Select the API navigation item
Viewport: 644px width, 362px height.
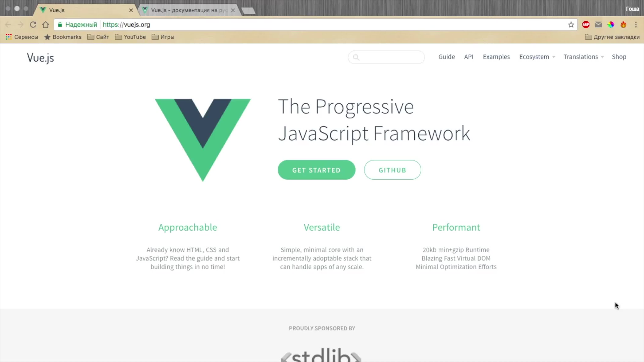(x=468, y=57)
